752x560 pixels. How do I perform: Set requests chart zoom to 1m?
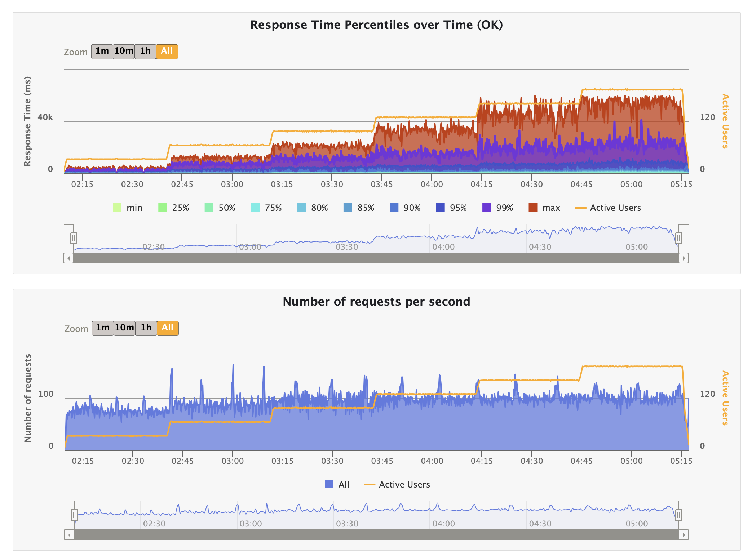pyautogui.click(x=103, y=328)
